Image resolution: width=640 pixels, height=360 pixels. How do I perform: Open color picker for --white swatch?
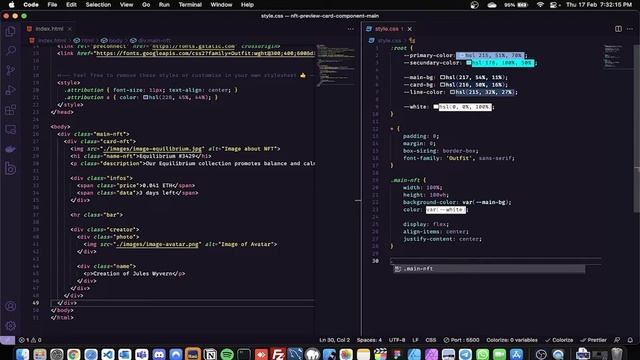click(x=436, y=107)
